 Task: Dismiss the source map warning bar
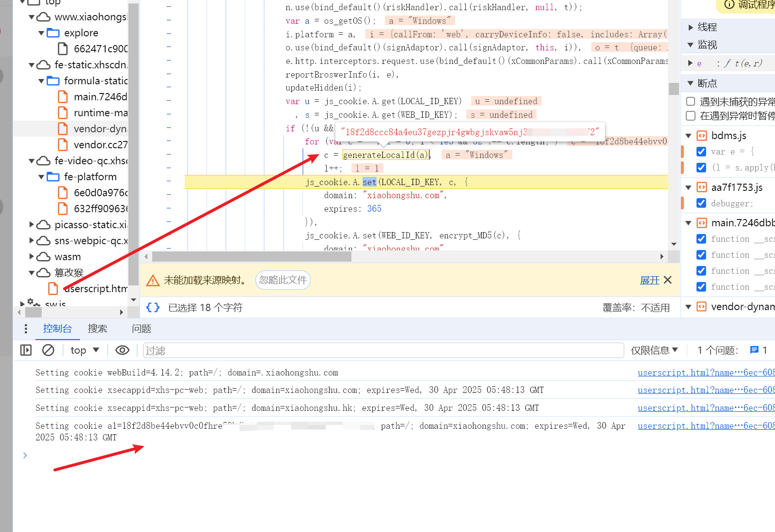pos(667,280)
